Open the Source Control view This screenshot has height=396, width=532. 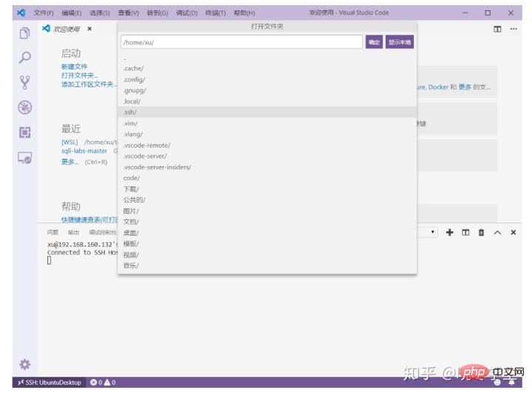[24, 83]
